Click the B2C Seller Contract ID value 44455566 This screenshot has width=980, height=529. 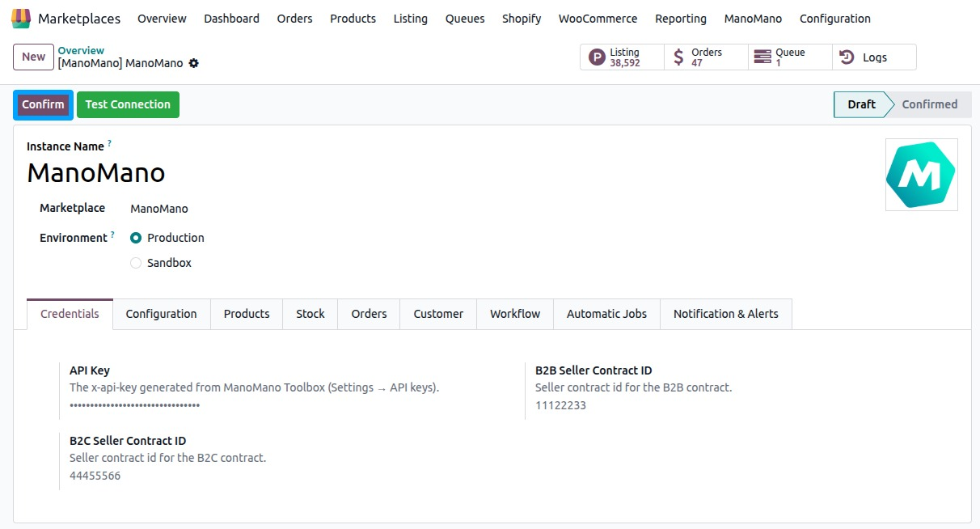click(95, 476)
